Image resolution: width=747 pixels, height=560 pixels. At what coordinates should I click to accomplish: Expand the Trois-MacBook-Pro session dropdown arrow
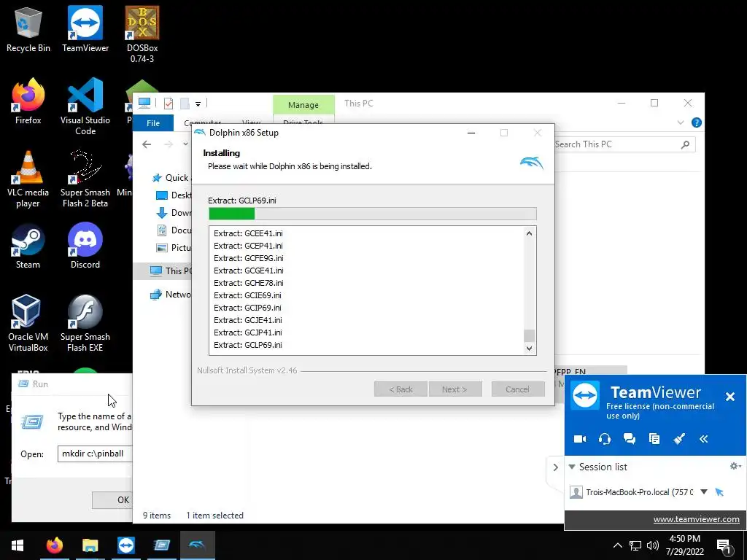pyautogui.click(x=704, y=492)
